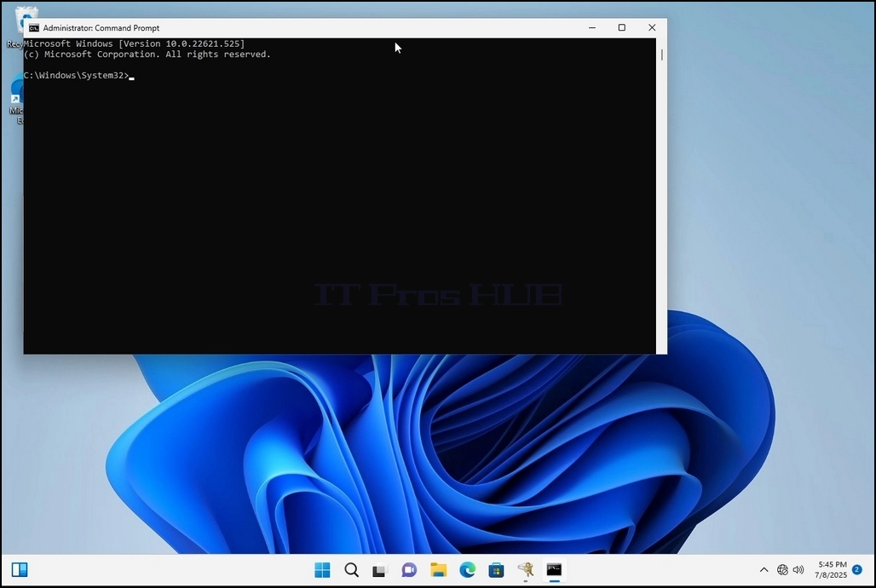
Task: Open Task View on the taskbar
Action: [380, 570]
